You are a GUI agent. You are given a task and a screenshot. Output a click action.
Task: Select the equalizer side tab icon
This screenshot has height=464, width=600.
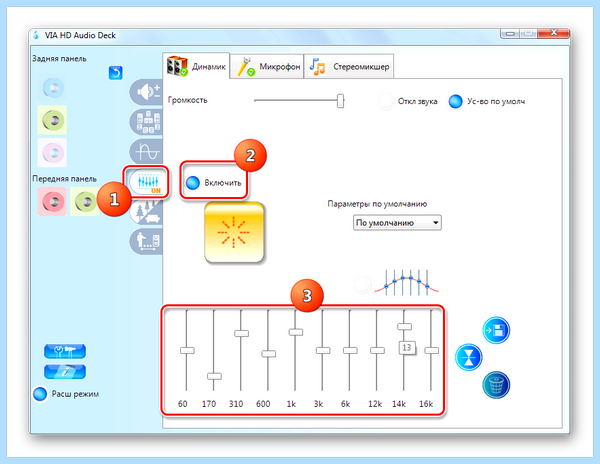point(147,182)
